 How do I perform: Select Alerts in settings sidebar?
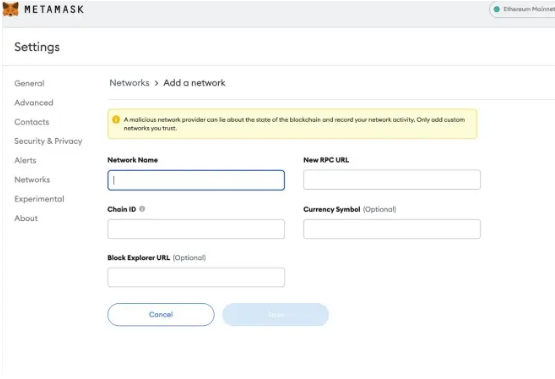pyautogui.click(x=25, y=160)
